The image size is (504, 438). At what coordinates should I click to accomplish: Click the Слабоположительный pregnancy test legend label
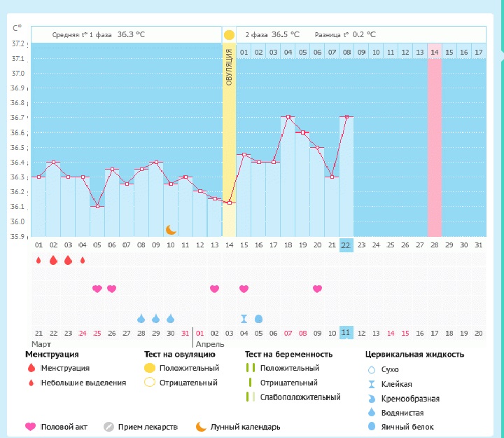(x=300, y=397)
